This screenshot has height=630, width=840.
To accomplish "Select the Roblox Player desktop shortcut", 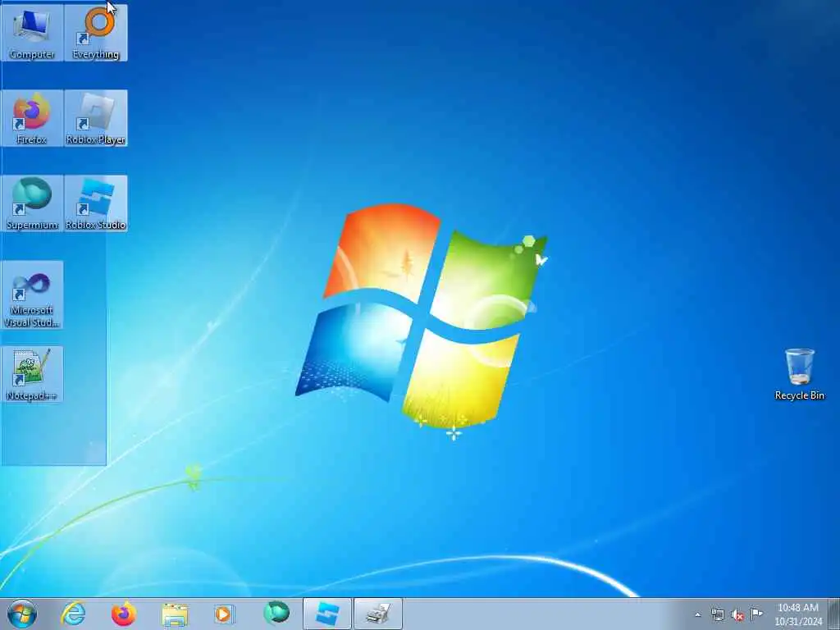I will 96,118.
